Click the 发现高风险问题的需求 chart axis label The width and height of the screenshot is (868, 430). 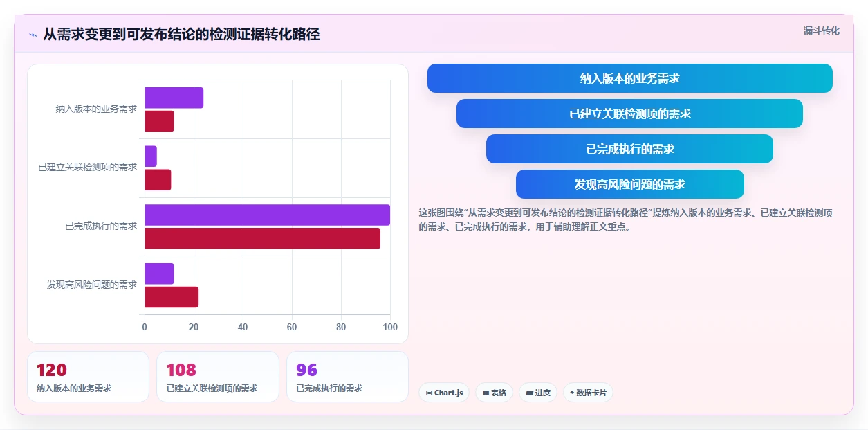click(92, 285)
